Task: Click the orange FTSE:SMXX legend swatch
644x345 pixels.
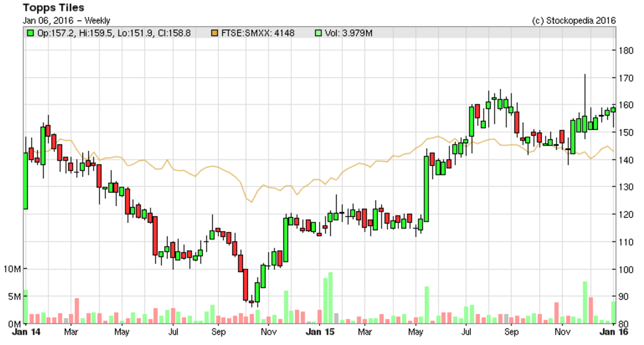Action: tap(214, 33)
